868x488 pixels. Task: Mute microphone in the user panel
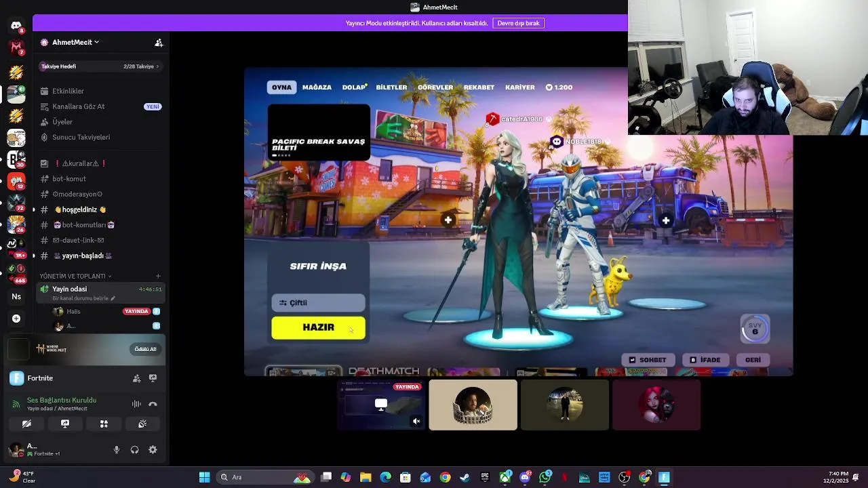click(117, 449)
